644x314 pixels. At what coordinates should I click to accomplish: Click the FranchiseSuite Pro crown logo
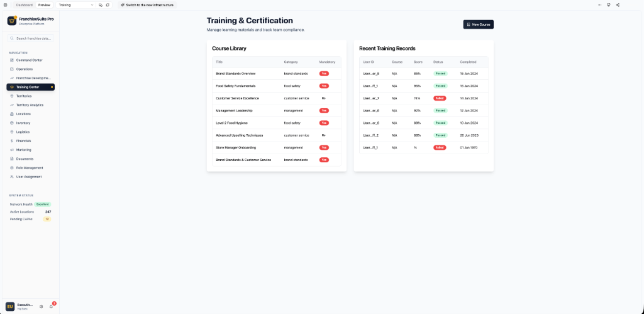[11, 21]
